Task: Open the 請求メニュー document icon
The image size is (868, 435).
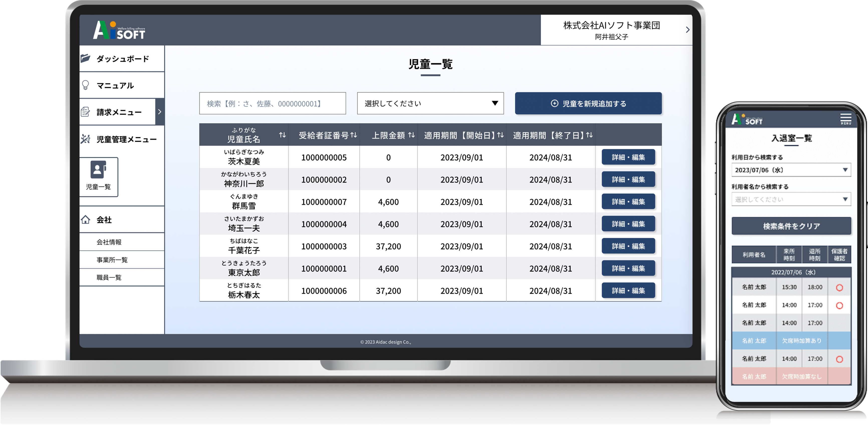Action: tap(85, 112)
